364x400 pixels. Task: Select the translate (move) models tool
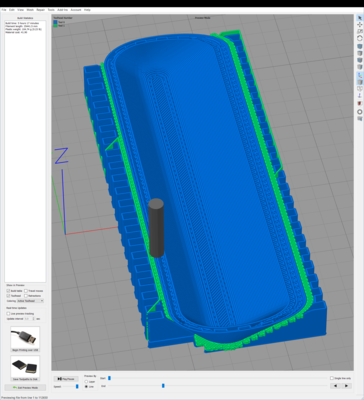tap(360, 25)
